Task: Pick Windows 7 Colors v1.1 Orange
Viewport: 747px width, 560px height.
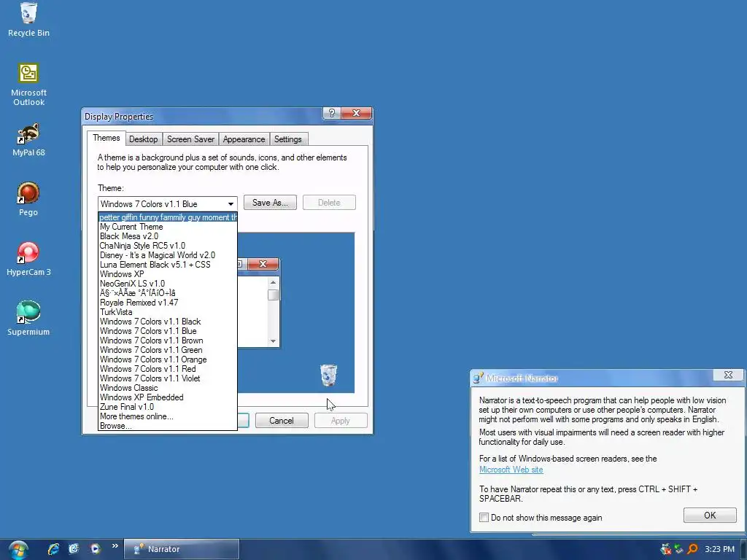Action: (x=168, y=359)
